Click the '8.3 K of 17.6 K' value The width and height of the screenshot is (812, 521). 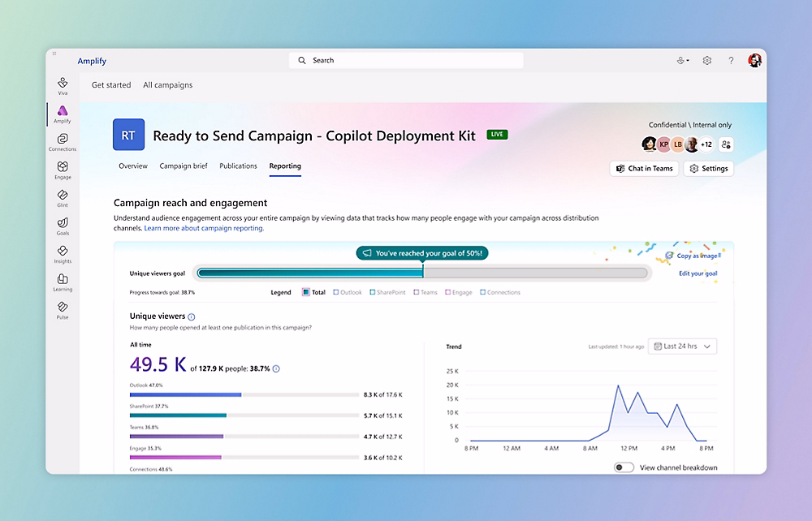coord(382,394)
